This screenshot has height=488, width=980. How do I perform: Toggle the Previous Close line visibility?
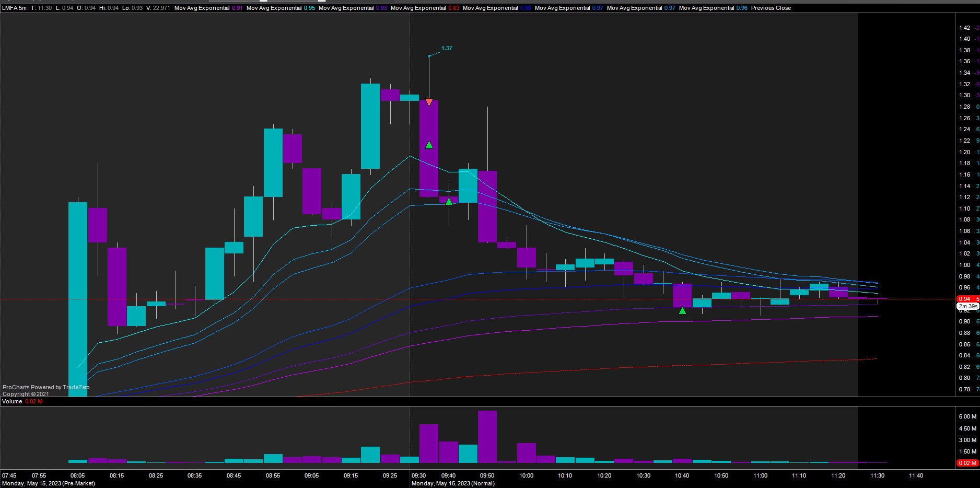pyautogui.click(x=770, y=8)
